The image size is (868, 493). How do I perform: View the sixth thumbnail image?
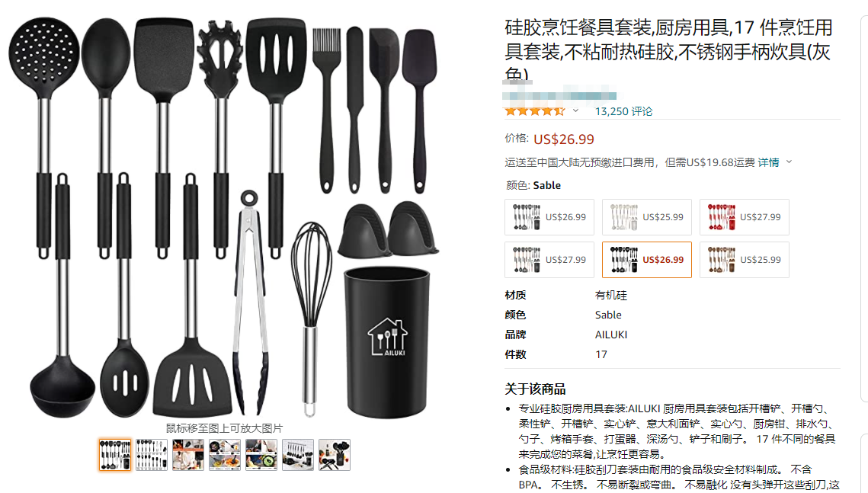[298, 455]
